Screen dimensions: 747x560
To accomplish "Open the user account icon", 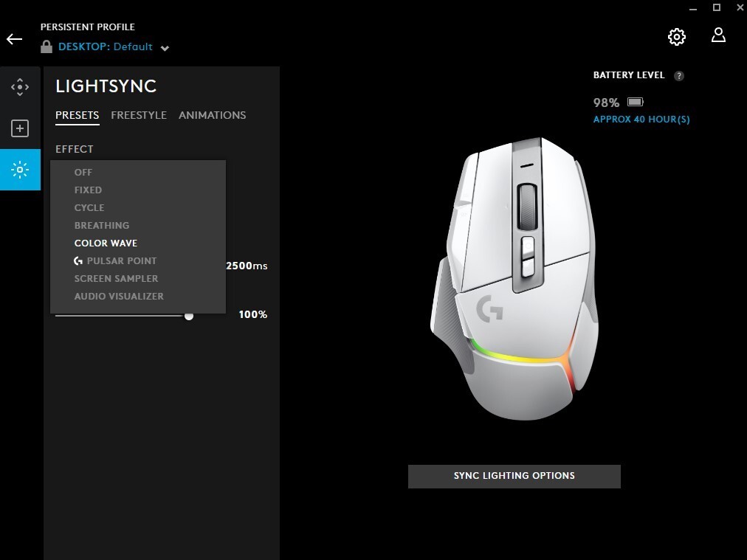I will point(718,35).
